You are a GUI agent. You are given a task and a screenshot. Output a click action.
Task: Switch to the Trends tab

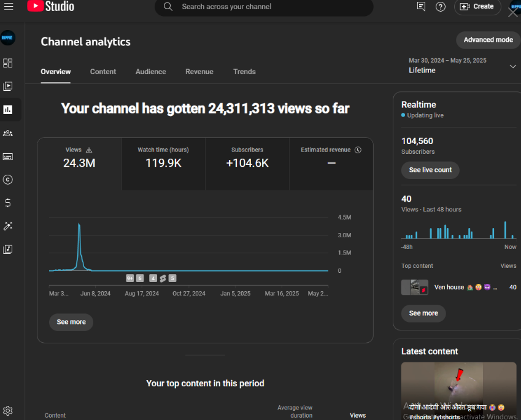(244, 72)
